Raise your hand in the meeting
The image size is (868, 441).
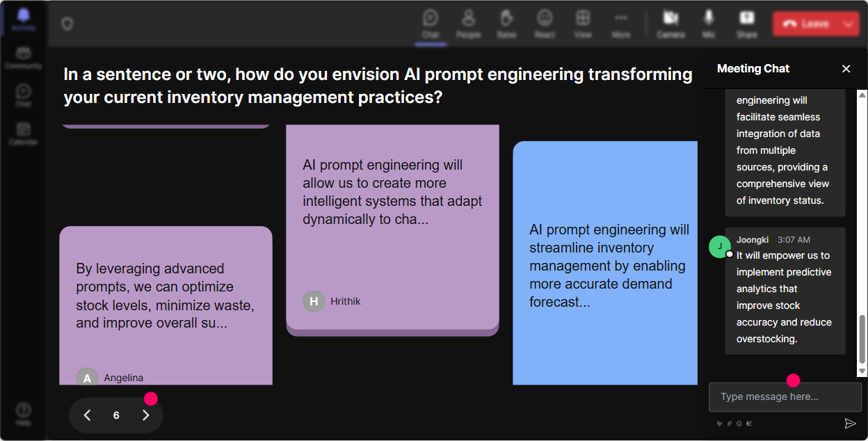506,24
